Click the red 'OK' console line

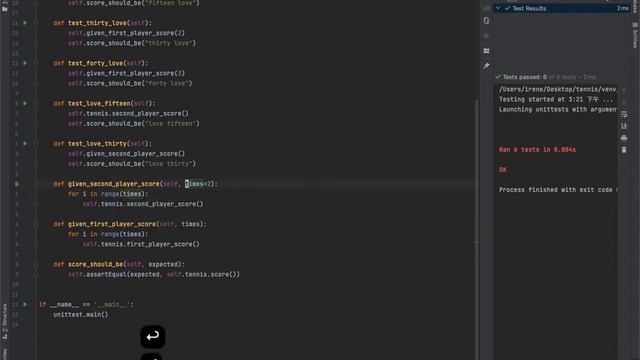point(502,169)
